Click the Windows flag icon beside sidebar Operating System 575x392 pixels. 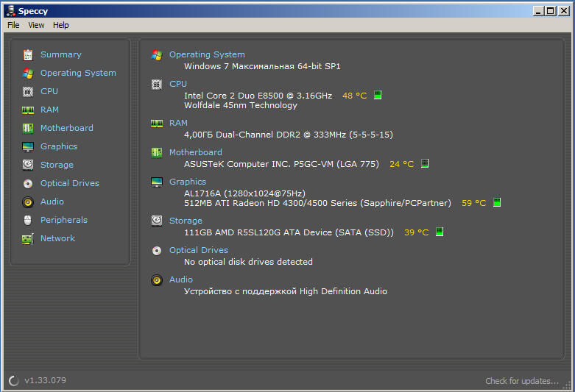[28, 74]
